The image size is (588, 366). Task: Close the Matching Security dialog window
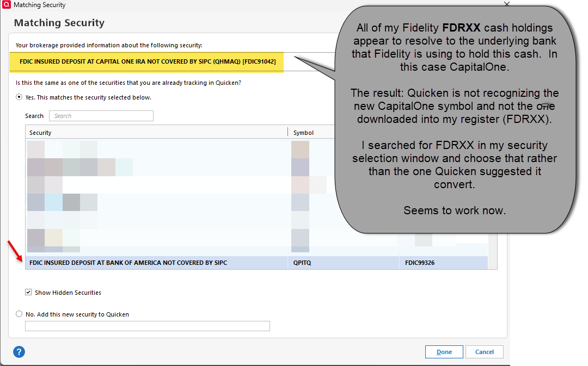pos(507,4)
